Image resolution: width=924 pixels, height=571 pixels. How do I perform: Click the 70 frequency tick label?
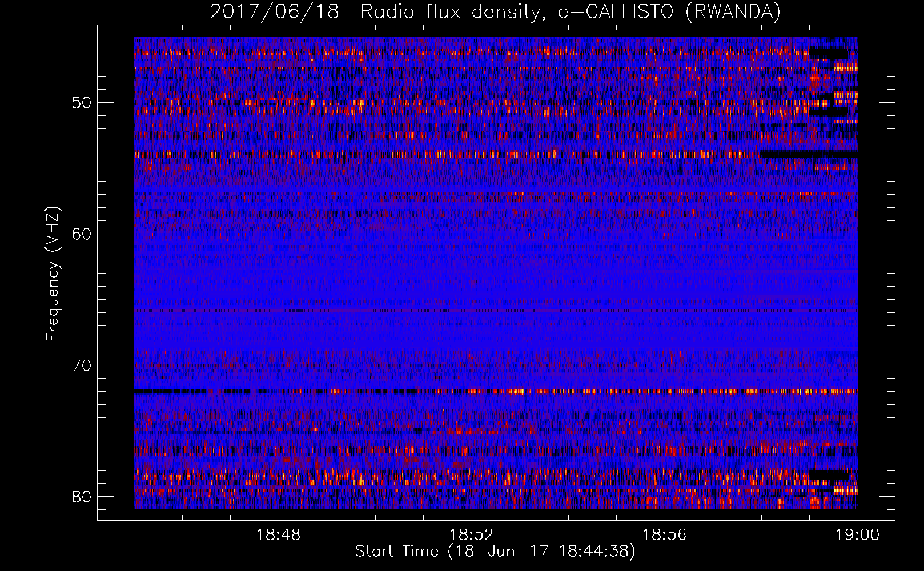(82, 365)
